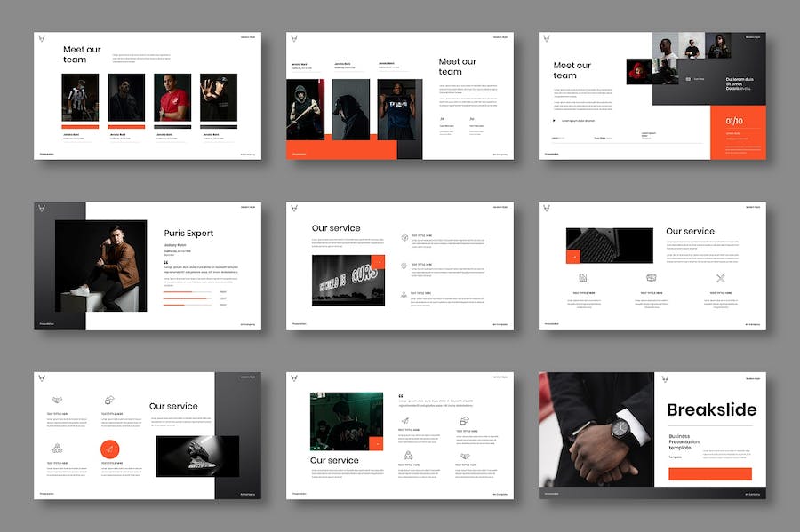Click the location pin icon on the service slide
Screen dimensions: 800x532
(404, 266)
